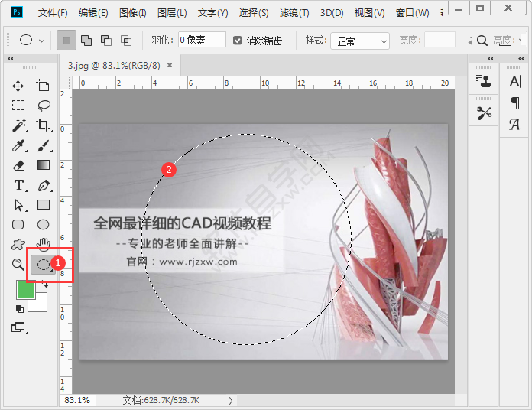Image resolution: width=532 pixels, height=410 pixels.
Task: Open the 3D(D) menu
Action: 332,13
